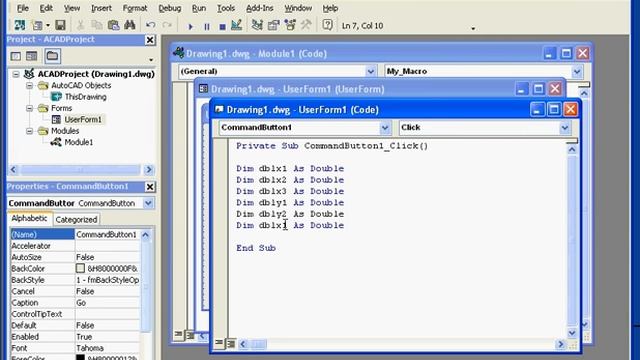Collapse the Forms folder node
This screenshot has width=640, height=360.
29,109
